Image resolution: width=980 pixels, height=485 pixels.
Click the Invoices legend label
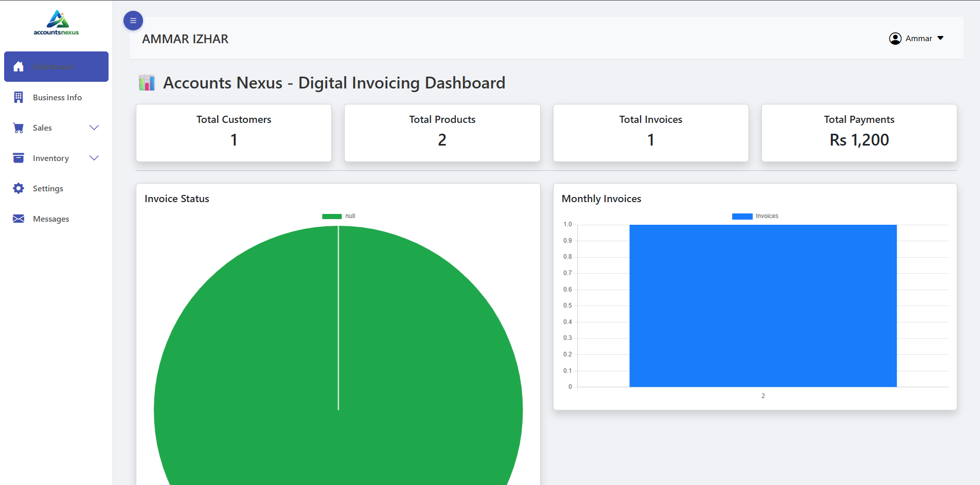click(767, 216)
